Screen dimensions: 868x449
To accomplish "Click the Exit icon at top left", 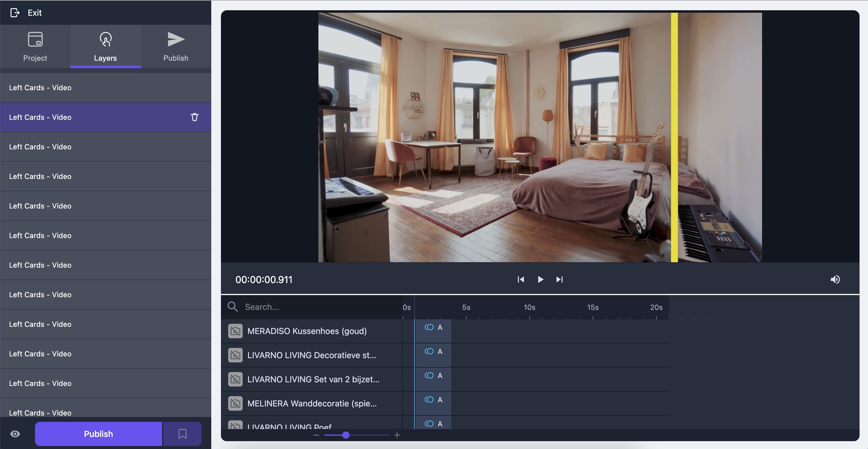I will 15,13.
